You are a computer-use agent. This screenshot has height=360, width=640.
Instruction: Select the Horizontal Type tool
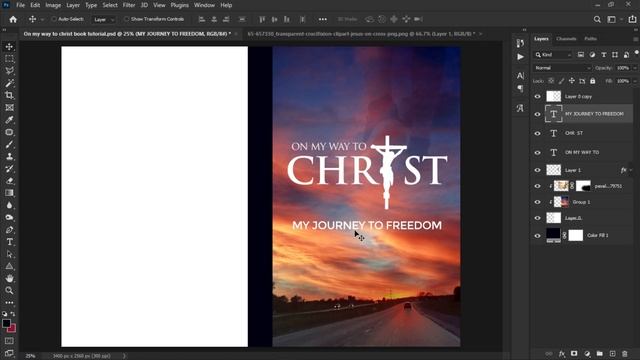click(x=9, y=242)
